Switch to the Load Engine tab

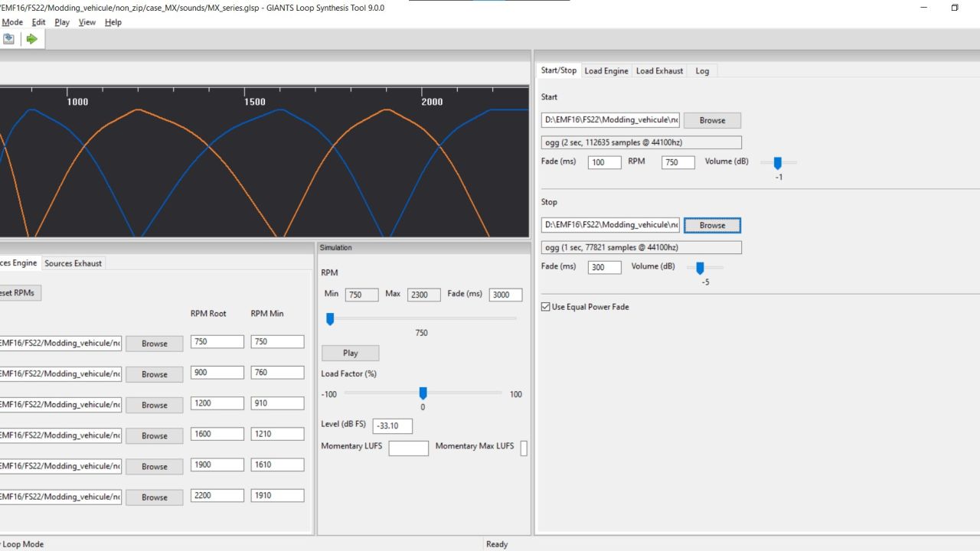pos(606,71)
